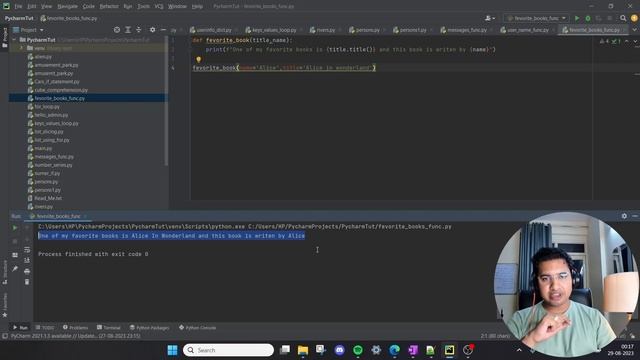Clear Run console with trash icon

click(x=27, y=282)
